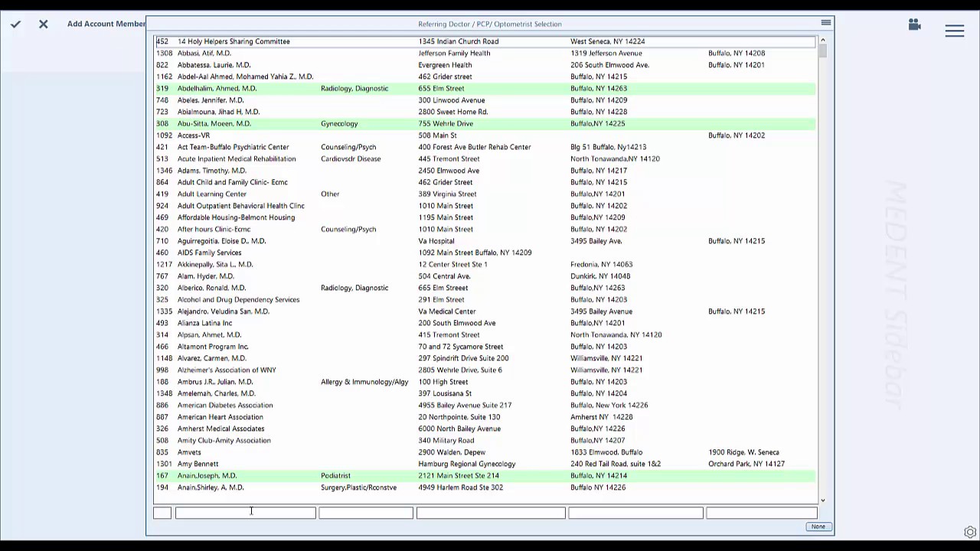Click Hamburg Regional Gynecology address cell
Image resolution: width=980 pixels, height=551 pixels.
coord(467,464)
